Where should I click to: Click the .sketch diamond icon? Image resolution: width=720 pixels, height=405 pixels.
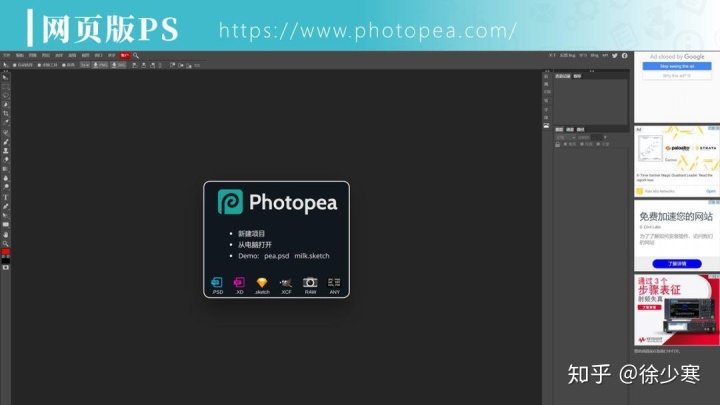coord(262,282)
